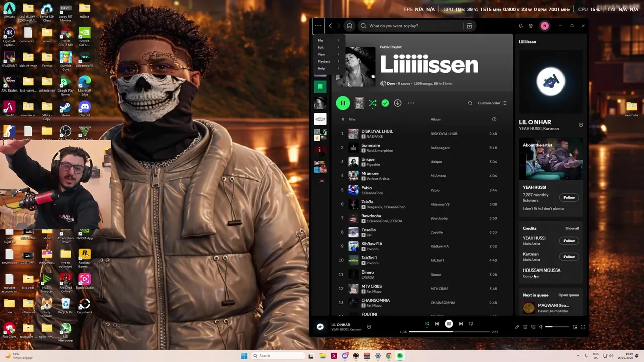Toggle shuffle in the bottom player bar
The image size is (644, 362).
(x=427, y=324)
